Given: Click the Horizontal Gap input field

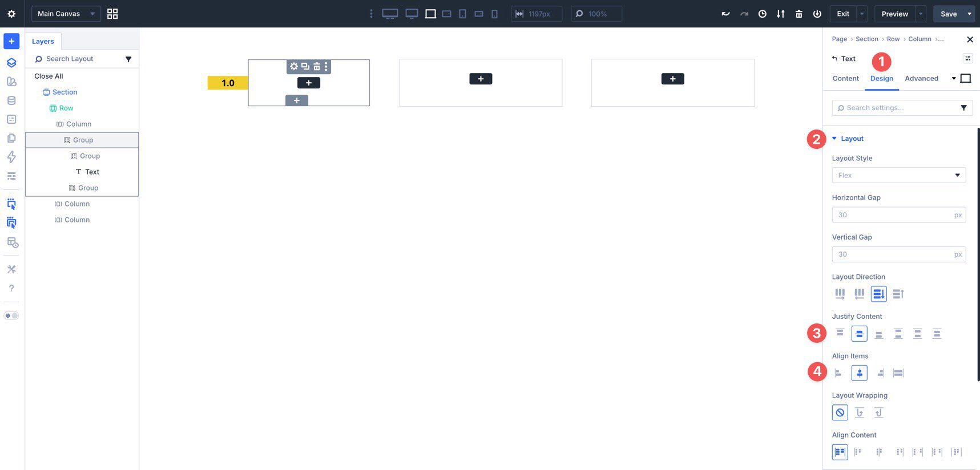Looking at the screenshot, I should 898,215.
